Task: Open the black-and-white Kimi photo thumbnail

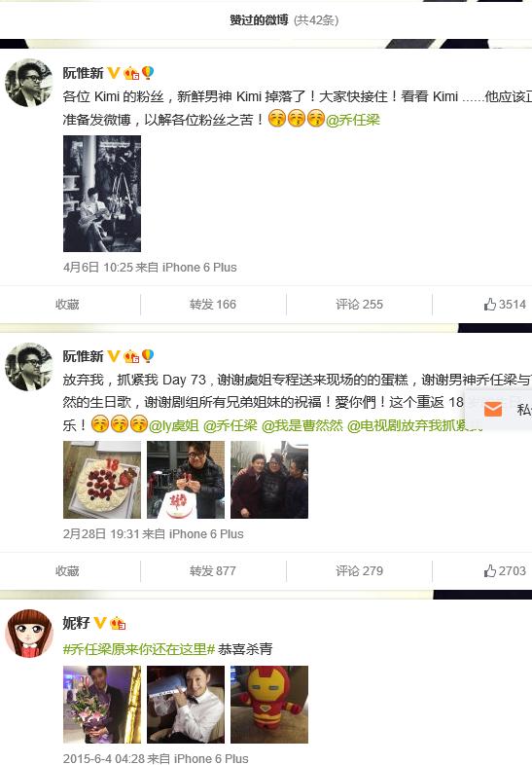Action: click(x=102, y=194)
